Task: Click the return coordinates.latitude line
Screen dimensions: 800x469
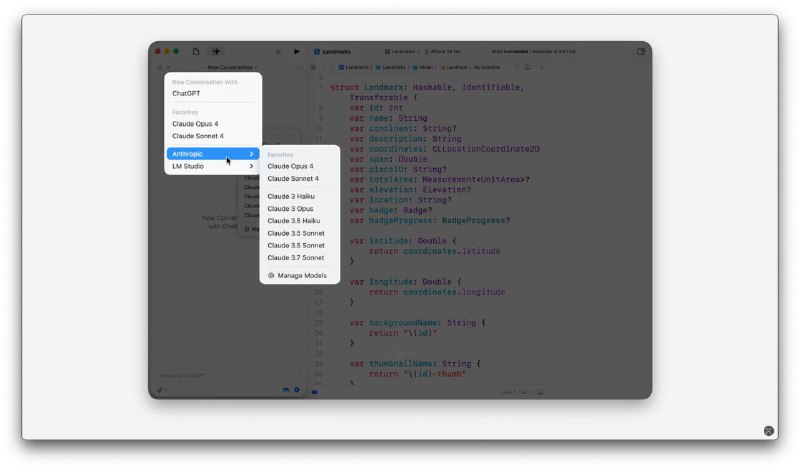Action: point(435,251)
